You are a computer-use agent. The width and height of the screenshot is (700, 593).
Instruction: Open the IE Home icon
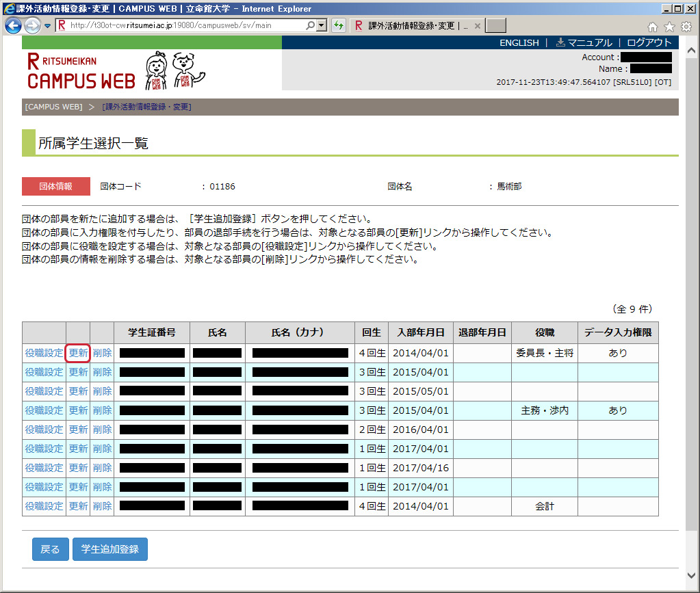click(653, 27)
